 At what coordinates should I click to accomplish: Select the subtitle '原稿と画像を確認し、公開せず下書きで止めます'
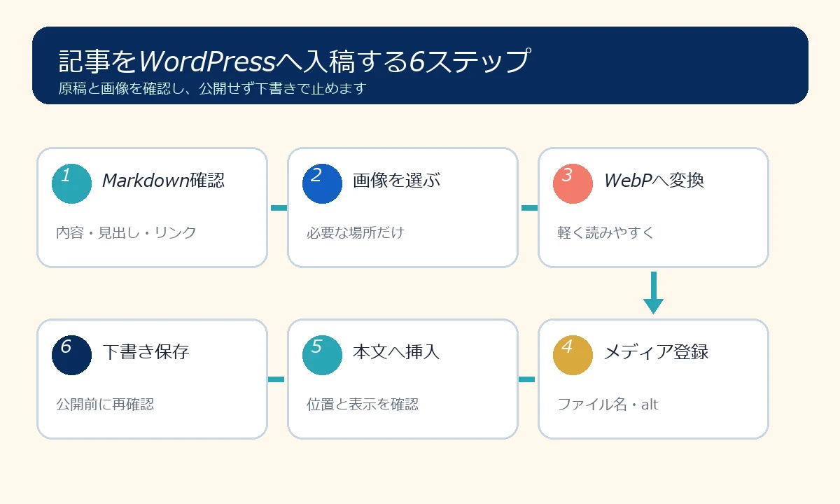(213, 89)
